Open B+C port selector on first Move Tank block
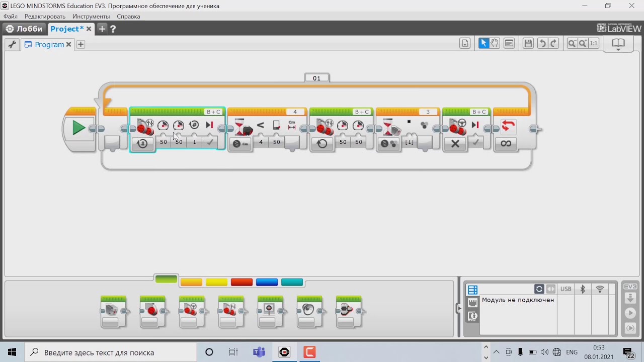This screenshot has height=362, width=644. (x=213, y=112)
